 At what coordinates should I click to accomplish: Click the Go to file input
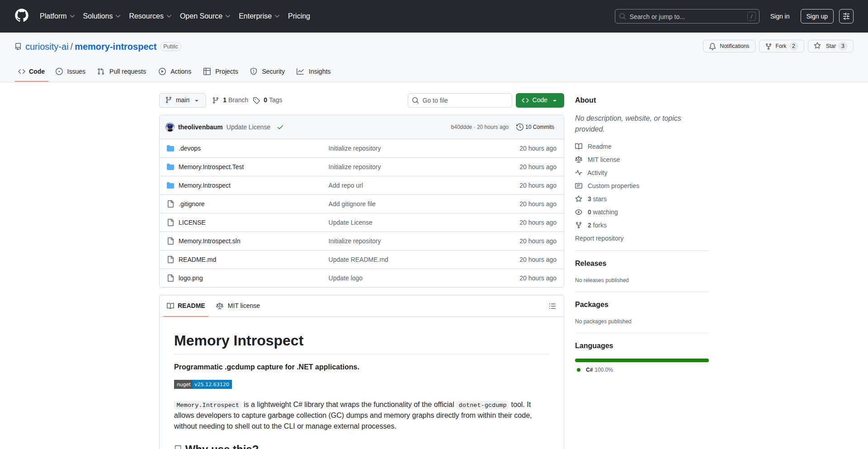coord(460,100)
